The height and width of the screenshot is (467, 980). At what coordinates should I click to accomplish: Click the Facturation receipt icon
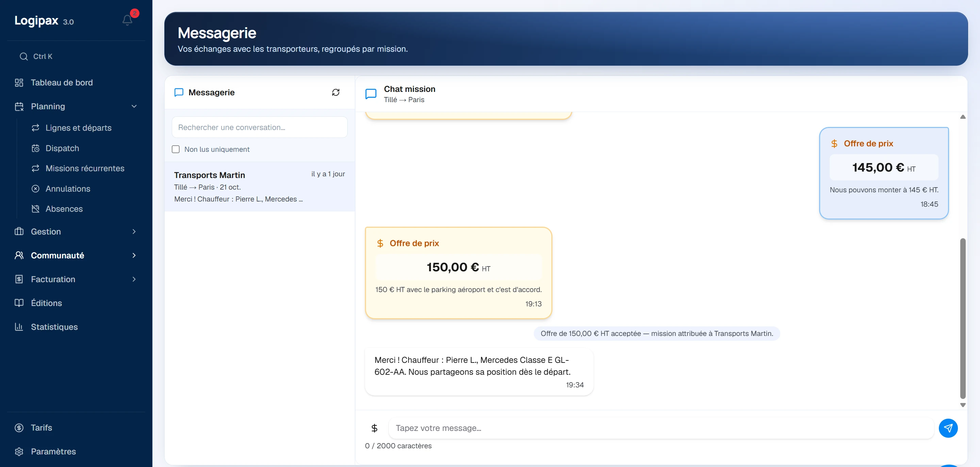point(19,279)
